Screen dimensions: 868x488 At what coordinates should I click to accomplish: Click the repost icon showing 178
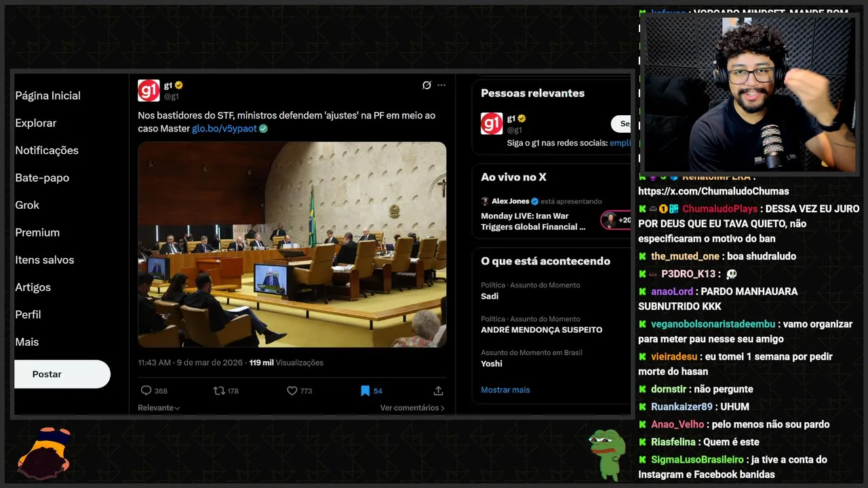(219, 390)
